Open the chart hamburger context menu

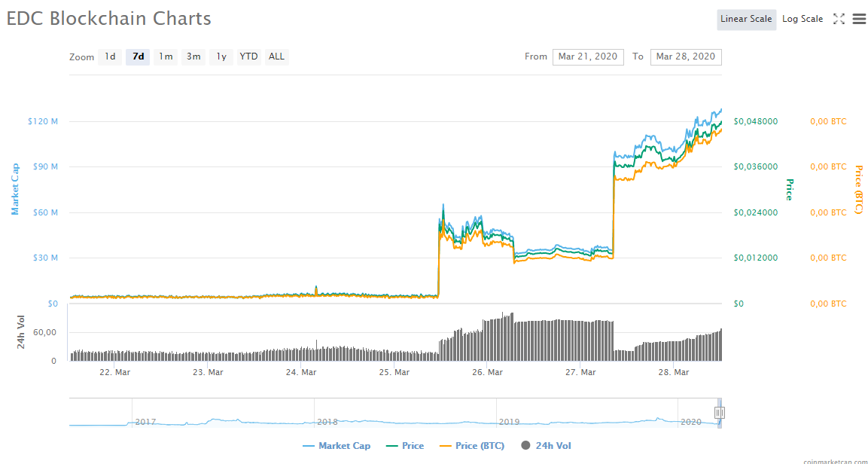[x=858, y=19]
